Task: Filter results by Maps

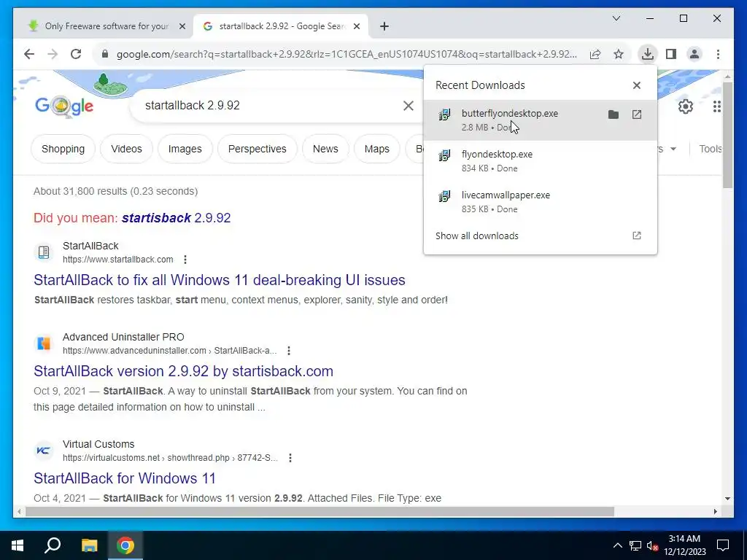Action: pos(377,149)
